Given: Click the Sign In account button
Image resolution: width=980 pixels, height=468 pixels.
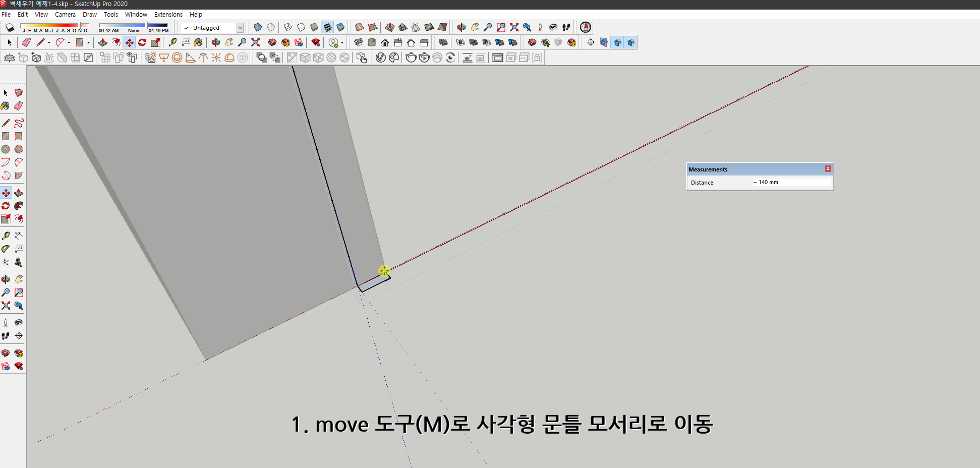Looking at the screenshot, I should (x=334, y=42).
